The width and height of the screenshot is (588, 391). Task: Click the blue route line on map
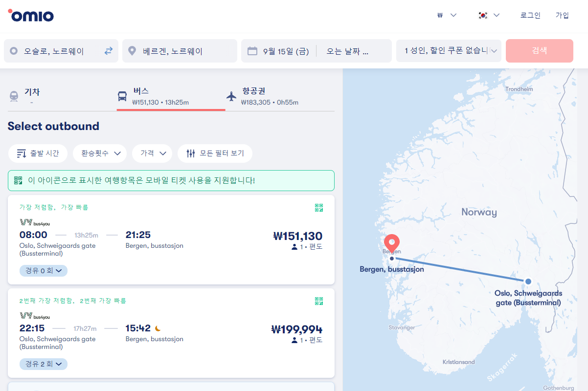[x=460, y=269]
